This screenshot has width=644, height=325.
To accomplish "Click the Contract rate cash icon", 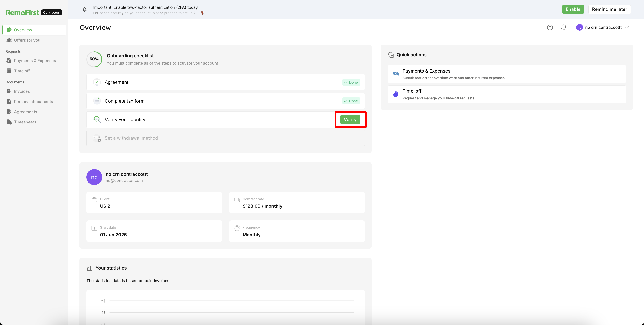I will [237, 200].
